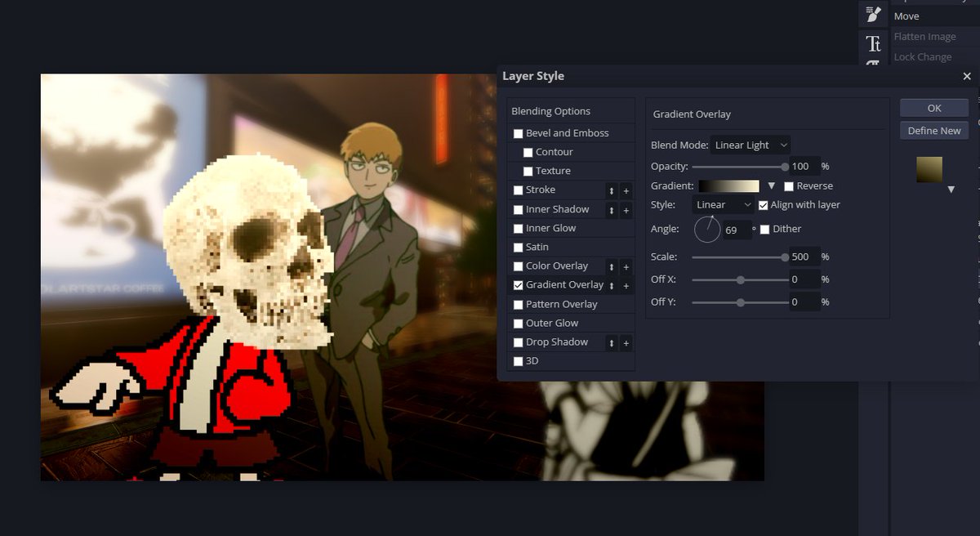980x536 pixels.
Task: Open the Style Linear dropdown
Action: 724,205
